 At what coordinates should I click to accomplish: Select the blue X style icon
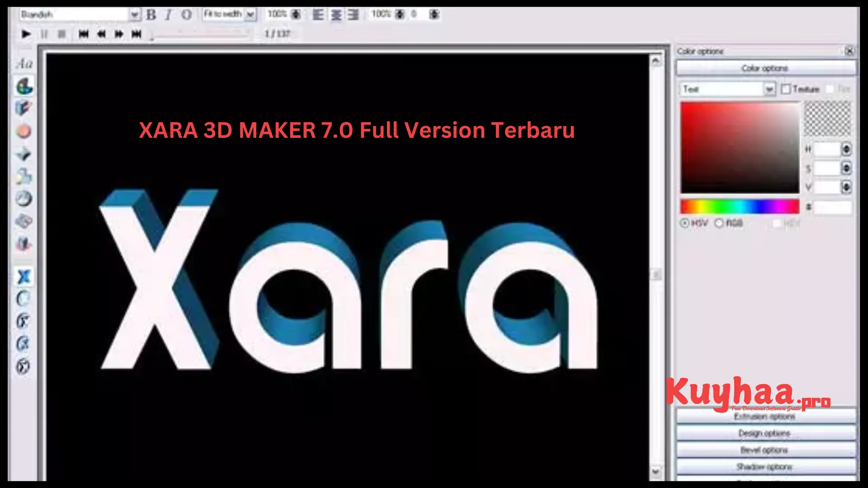(x=24, y=276)
